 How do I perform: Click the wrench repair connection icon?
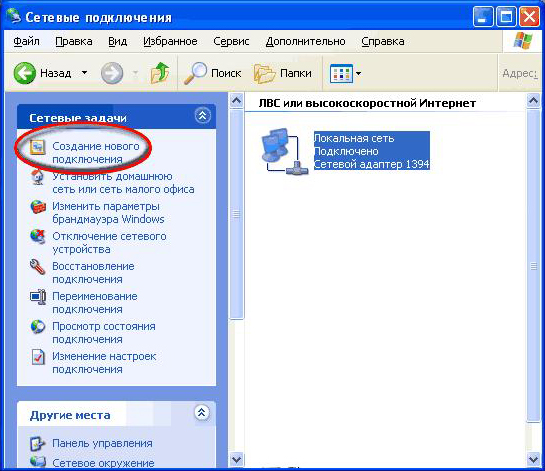tap(37, 267)
